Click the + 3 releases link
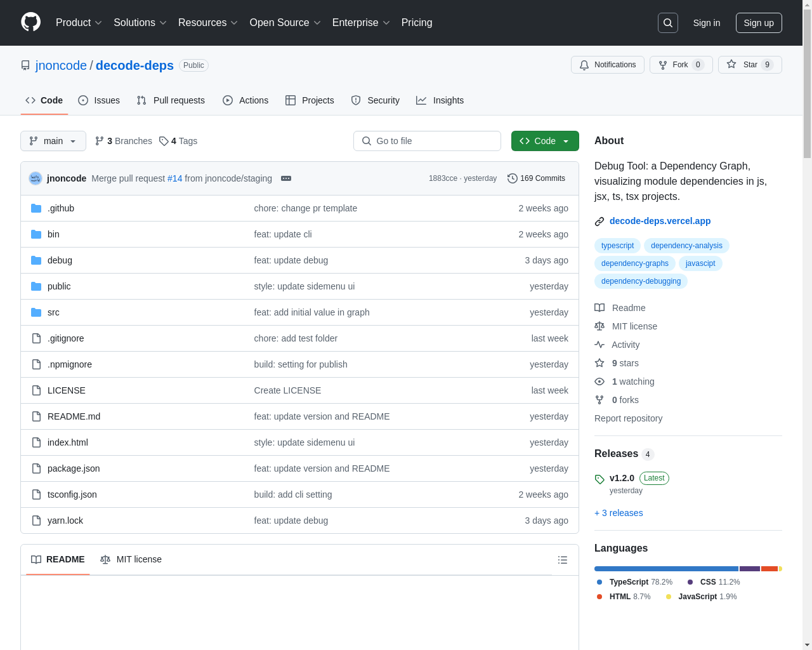The width and height of the screenshot is (812, 650). click(619, 513)
